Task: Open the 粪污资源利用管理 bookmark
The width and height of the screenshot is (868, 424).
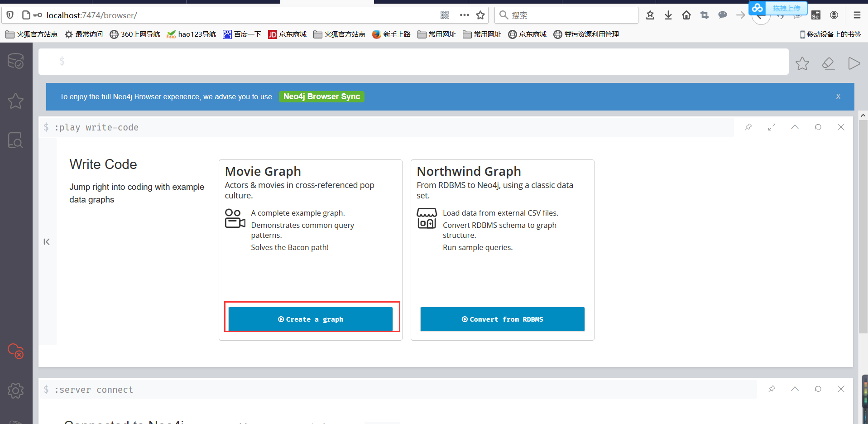Action: pos(586,34)
